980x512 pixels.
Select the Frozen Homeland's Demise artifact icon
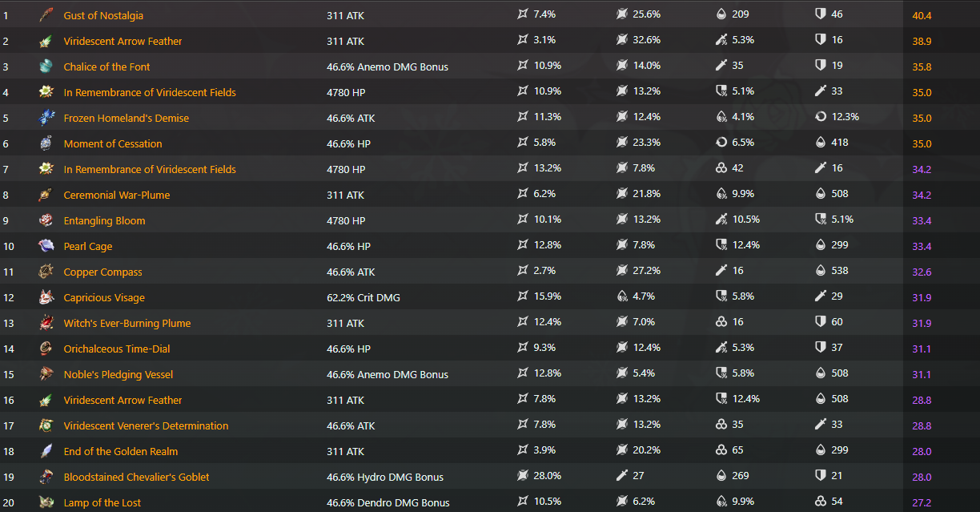[x=46, y=118]
